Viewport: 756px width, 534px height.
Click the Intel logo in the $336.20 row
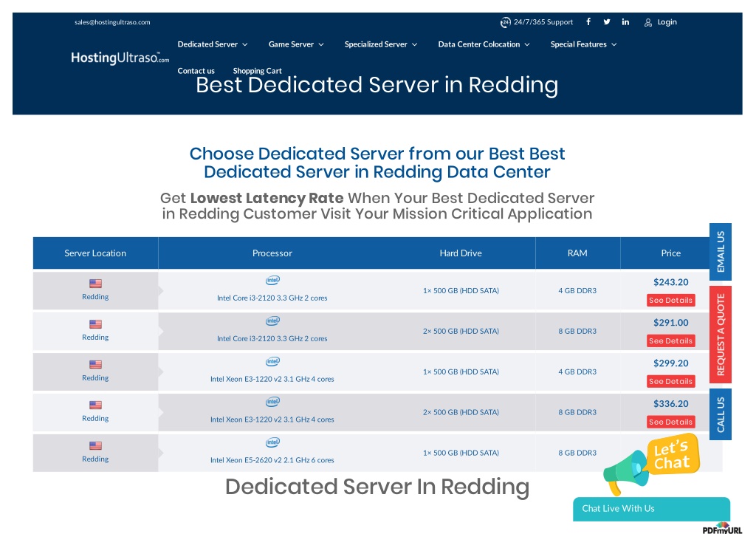tap(272, 402)
